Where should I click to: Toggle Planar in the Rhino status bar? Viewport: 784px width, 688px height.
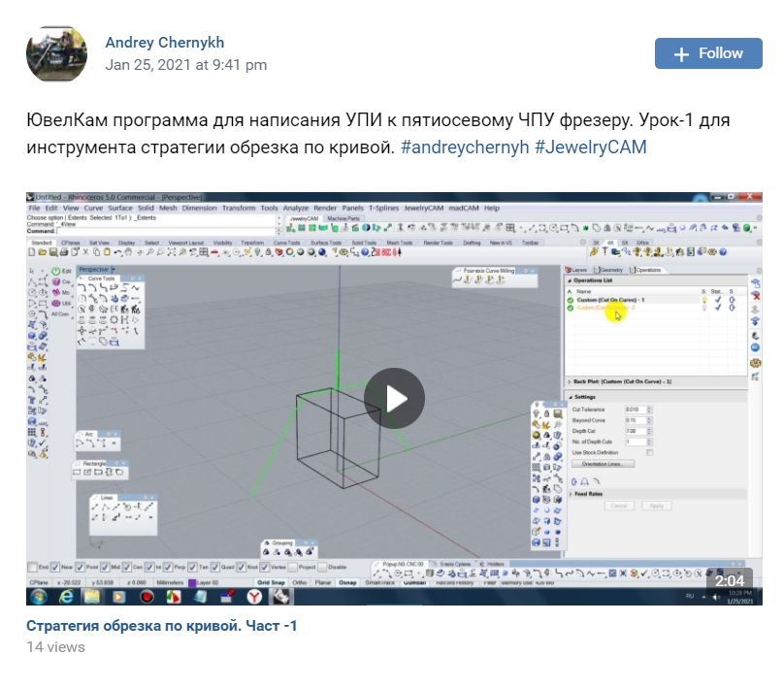[323, 582]
